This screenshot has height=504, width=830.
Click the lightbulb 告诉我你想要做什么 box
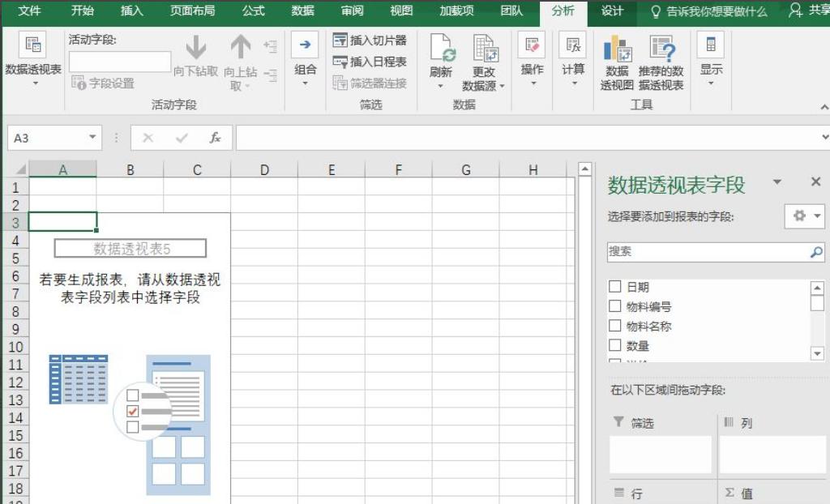click(x=708, y=11)
